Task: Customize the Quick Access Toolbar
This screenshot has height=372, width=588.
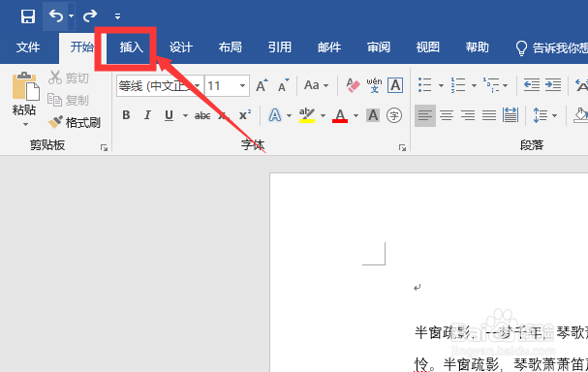Action: pyautogui.click(x=117, y=16)
